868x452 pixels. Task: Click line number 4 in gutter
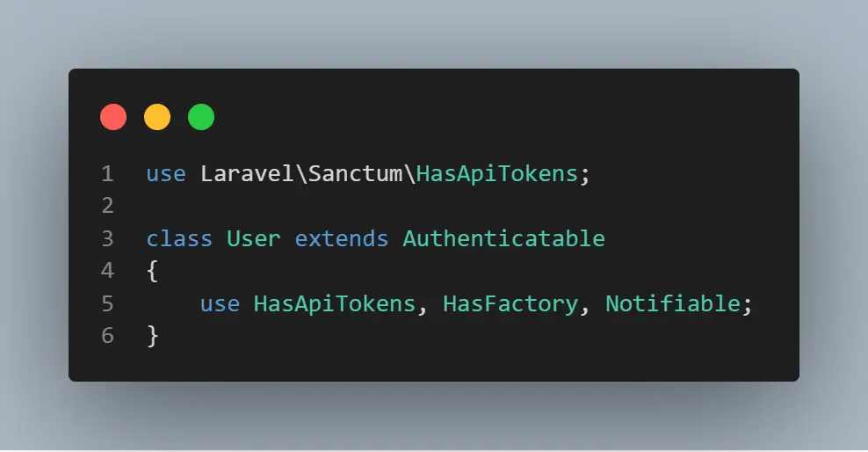click(107, 271)
